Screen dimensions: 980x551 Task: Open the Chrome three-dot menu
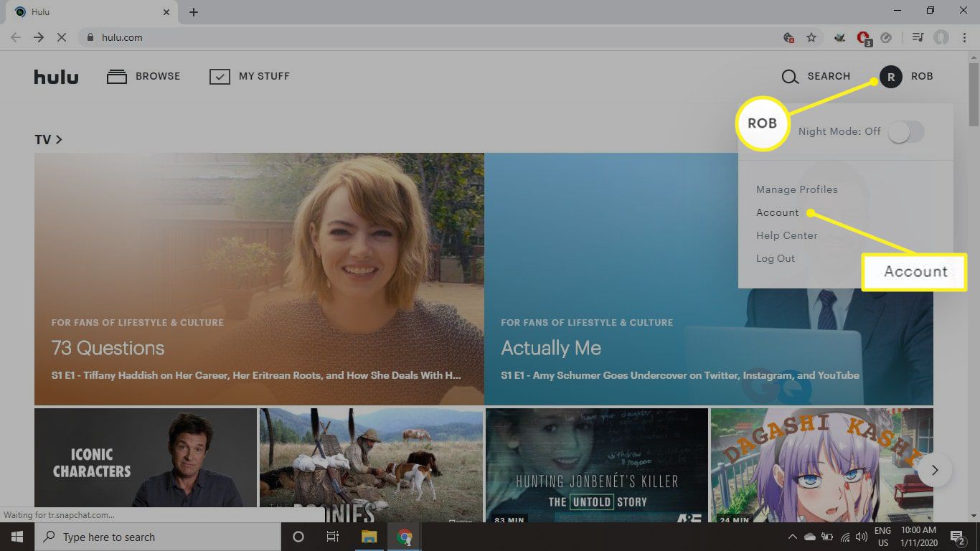pos(963,37)
